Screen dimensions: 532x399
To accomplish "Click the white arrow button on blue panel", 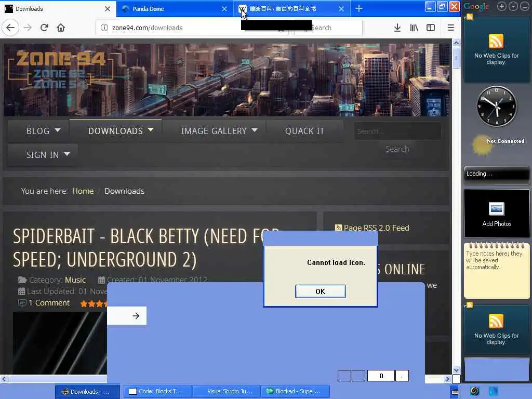I will tap(136, 316).
